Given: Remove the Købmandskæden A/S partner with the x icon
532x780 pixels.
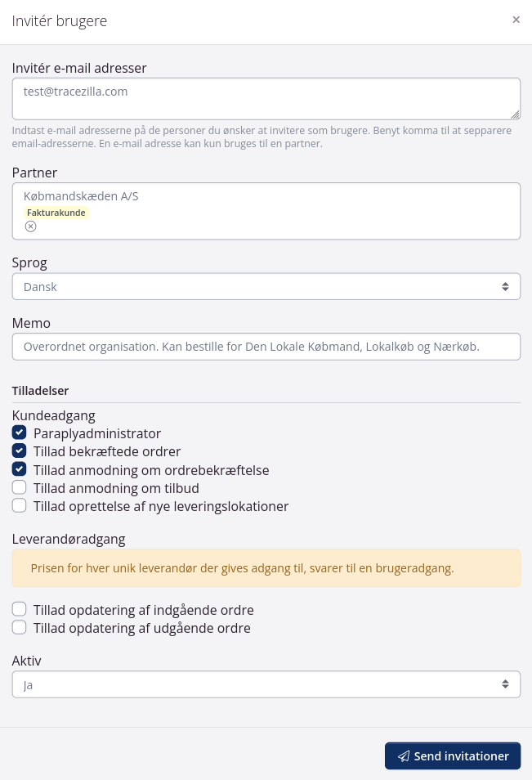Looking at the screenshot, I should point(31,226).
